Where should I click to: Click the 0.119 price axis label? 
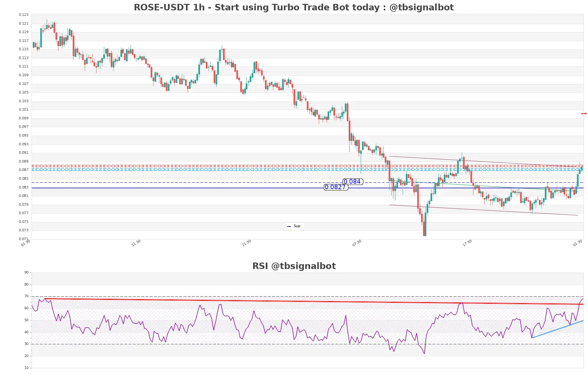pyautogui.click(x=23, y=32)
